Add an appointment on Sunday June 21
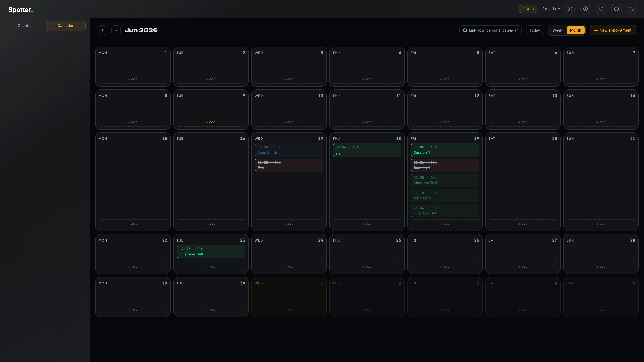Screen dimensions: 644x362 click(601, 224)
